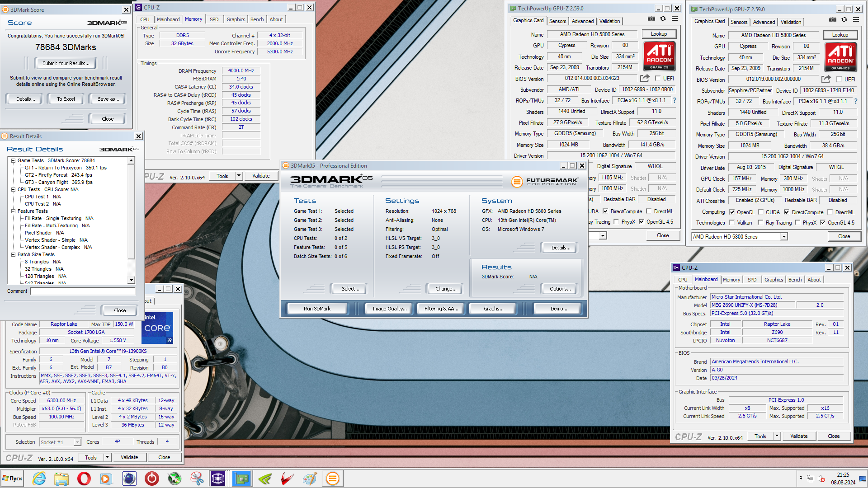868x488 pixels.
Task: Toggle DirectCompute checkbox in right GPU-Z
Action: click(x=787, y=212)
